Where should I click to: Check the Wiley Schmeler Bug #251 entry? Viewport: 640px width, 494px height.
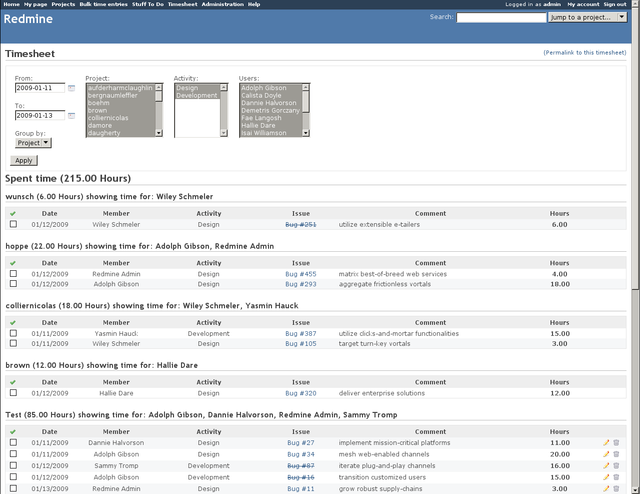tap(13, 224)
